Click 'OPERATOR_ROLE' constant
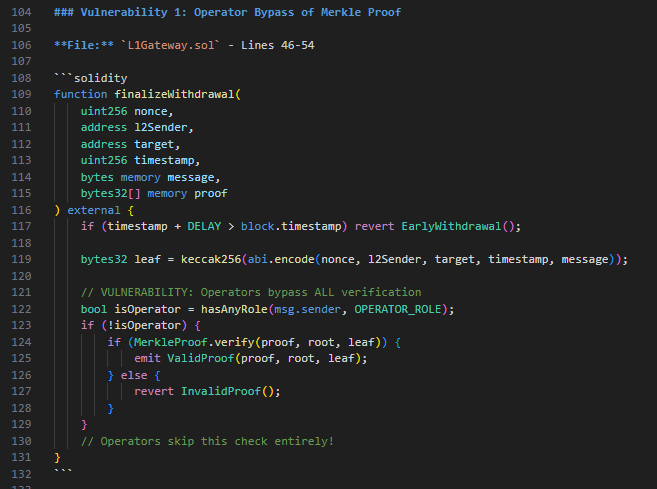657x489 pixels. point(398,309)
